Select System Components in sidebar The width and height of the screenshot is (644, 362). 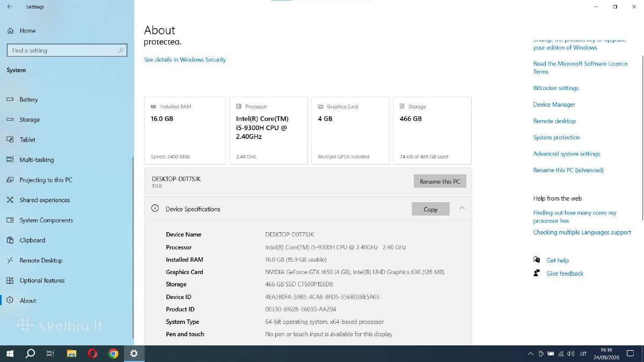[67, 220]
